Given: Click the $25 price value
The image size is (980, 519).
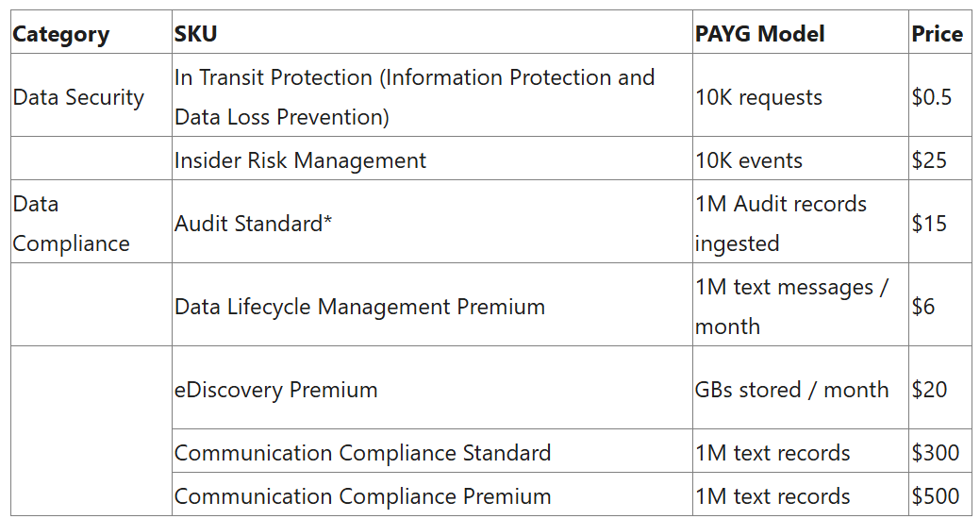Looking at the screenshot, I should [x=929, y=160].
